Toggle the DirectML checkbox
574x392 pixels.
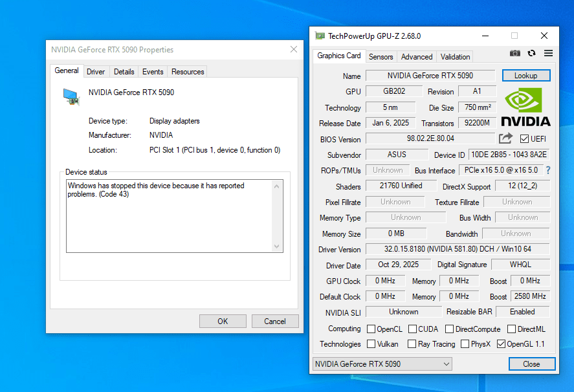pos(511,329)
